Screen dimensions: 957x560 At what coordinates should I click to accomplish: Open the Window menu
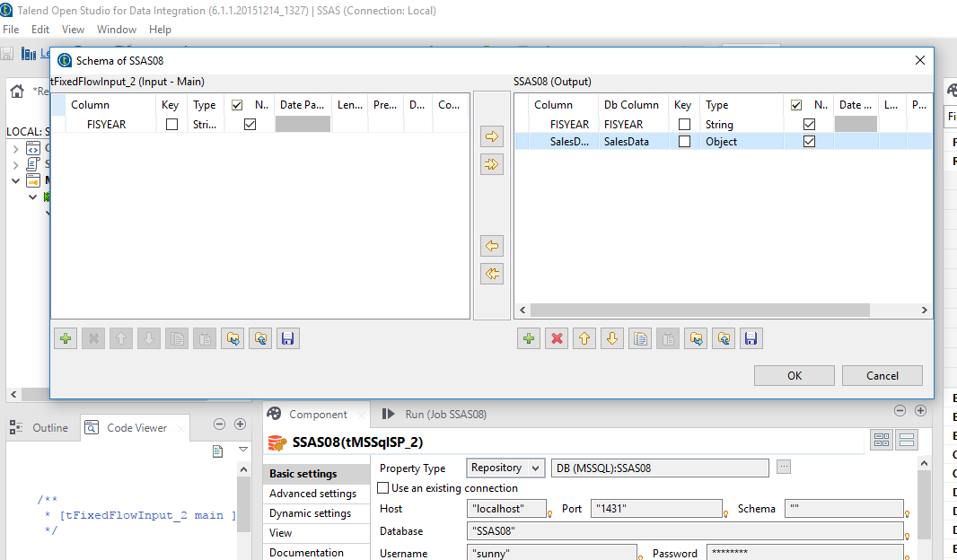tap(117, 30)
